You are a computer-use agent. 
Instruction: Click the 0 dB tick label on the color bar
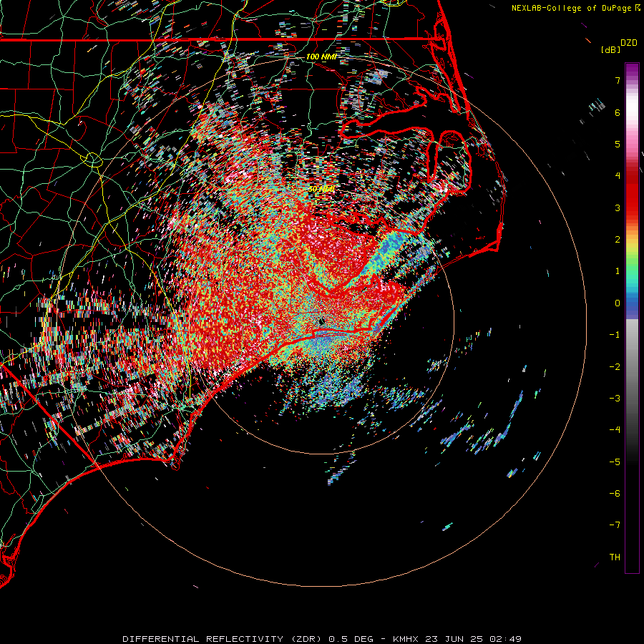[x=618, y=303]
